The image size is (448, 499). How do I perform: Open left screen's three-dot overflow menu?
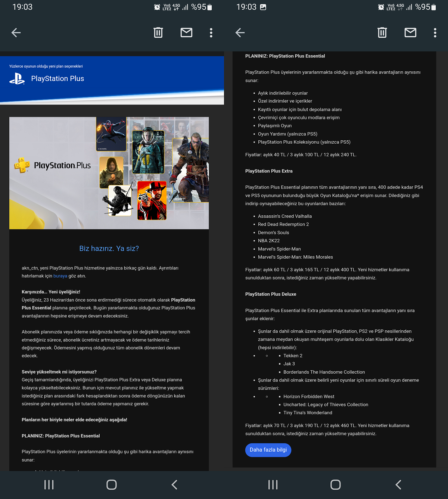[211, 33]
